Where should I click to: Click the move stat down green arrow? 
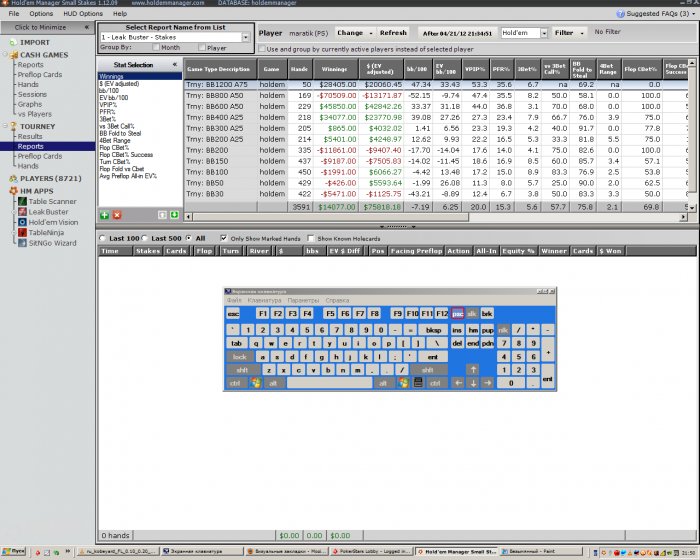(x=175, y=215)
